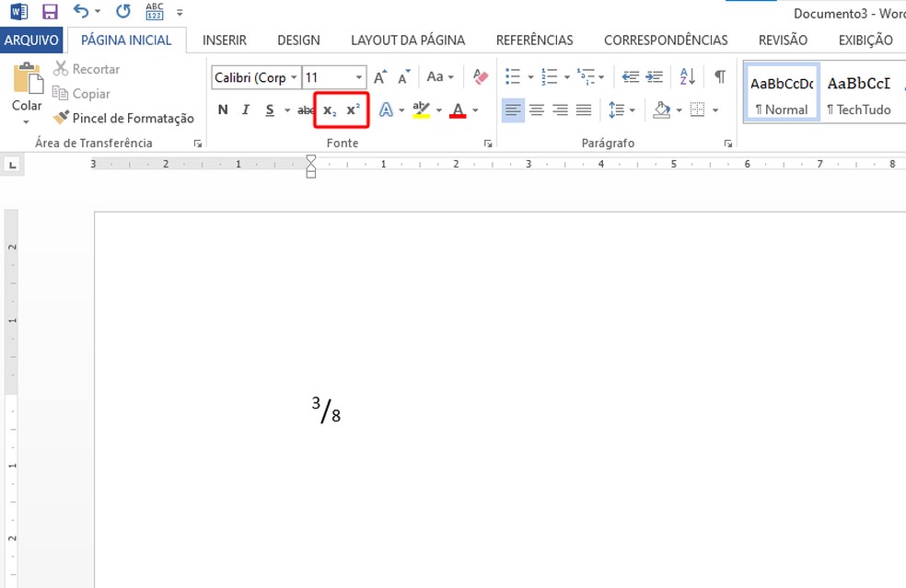
Task: Apply strikethrough formatting
Action: (305, 110)
